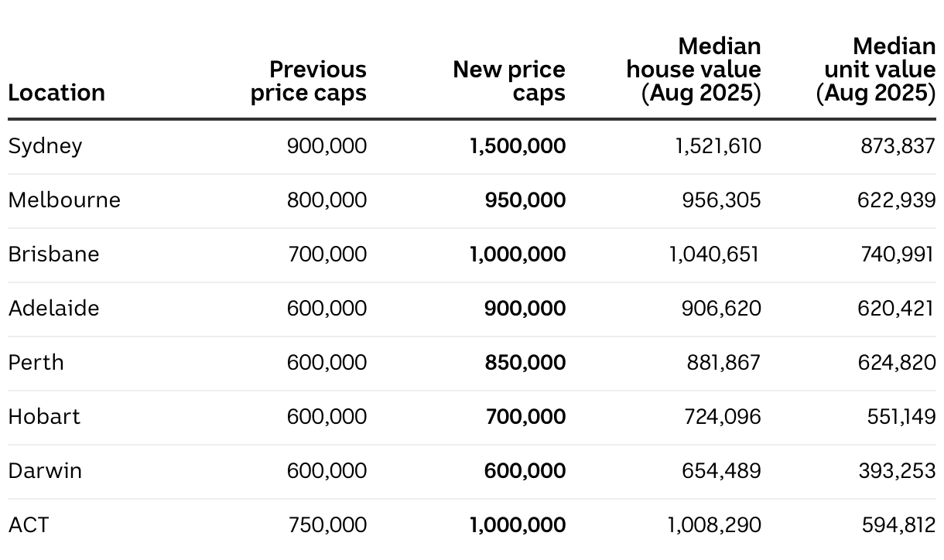
Task: Click the Median unit value column header
Action: click(x=877, y=70)
